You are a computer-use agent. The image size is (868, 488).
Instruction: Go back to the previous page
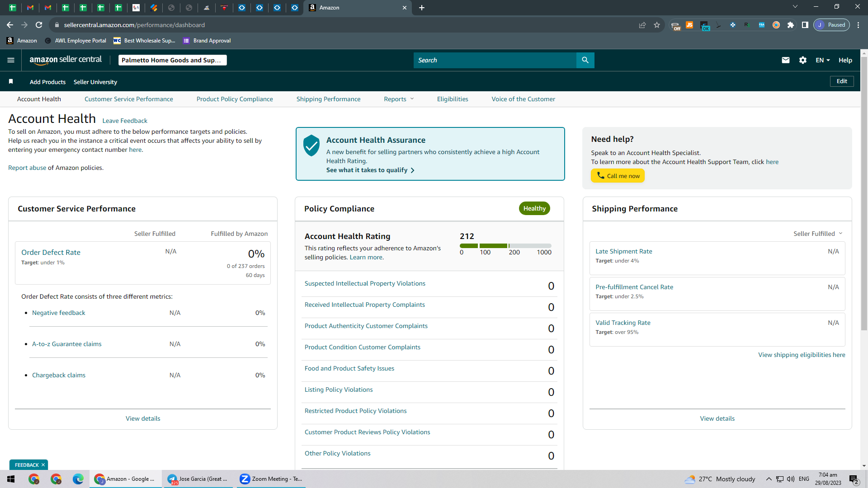click(x=10, y=25)
